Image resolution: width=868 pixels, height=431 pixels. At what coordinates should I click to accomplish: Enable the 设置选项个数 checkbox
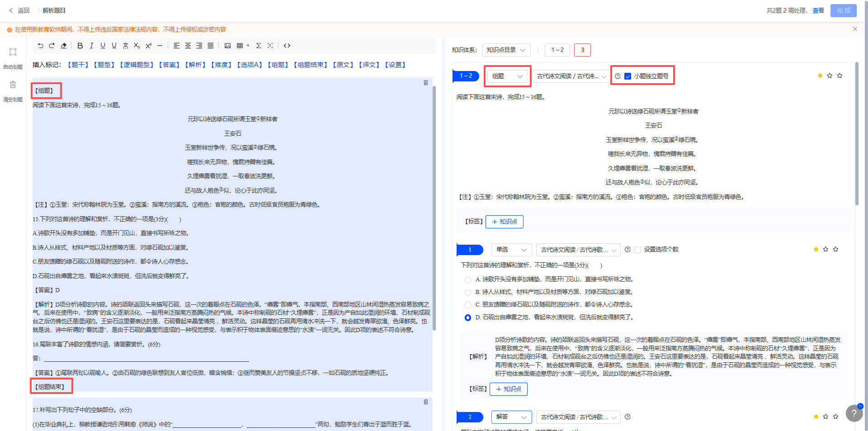click(x=637, y=250)
